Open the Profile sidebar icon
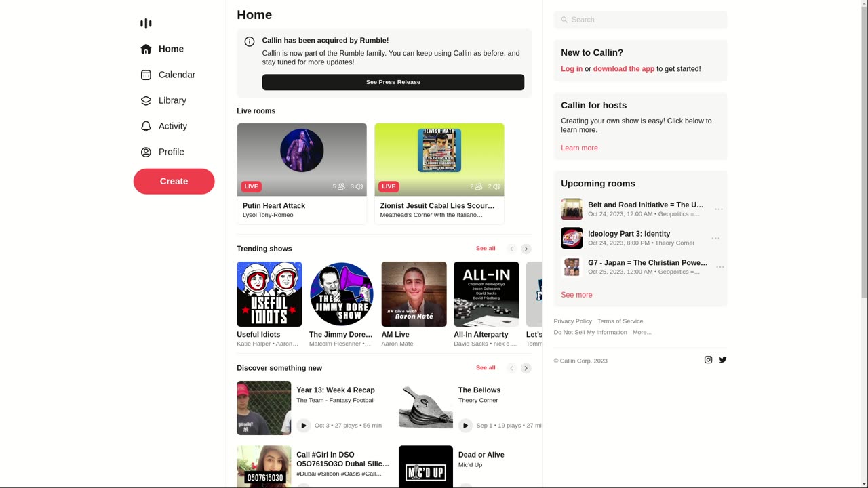The height and width of the screenshot is (488, 868). [146, 152]
